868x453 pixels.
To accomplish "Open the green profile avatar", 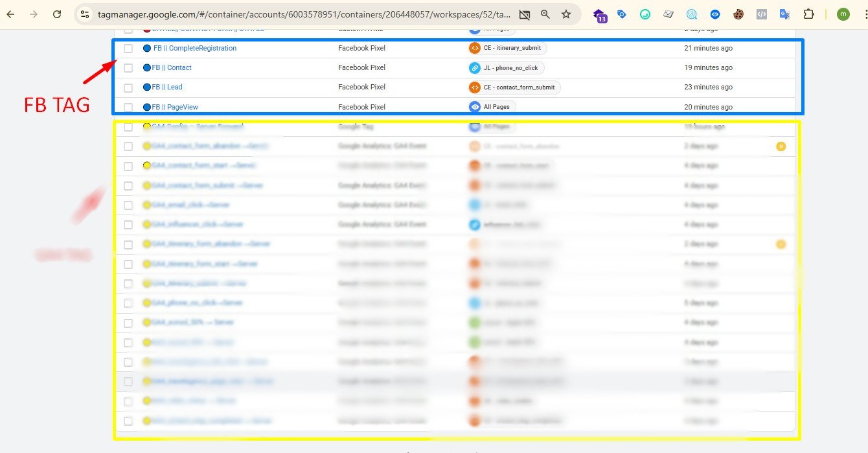I will pos(843,14).
